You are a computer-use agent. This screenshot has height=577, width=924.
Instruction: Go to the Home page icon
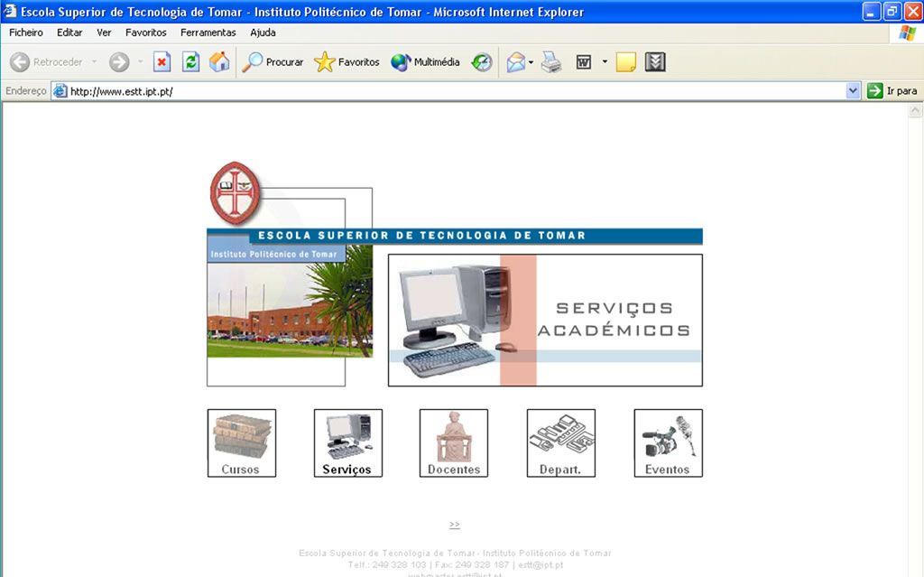(219, 62)
